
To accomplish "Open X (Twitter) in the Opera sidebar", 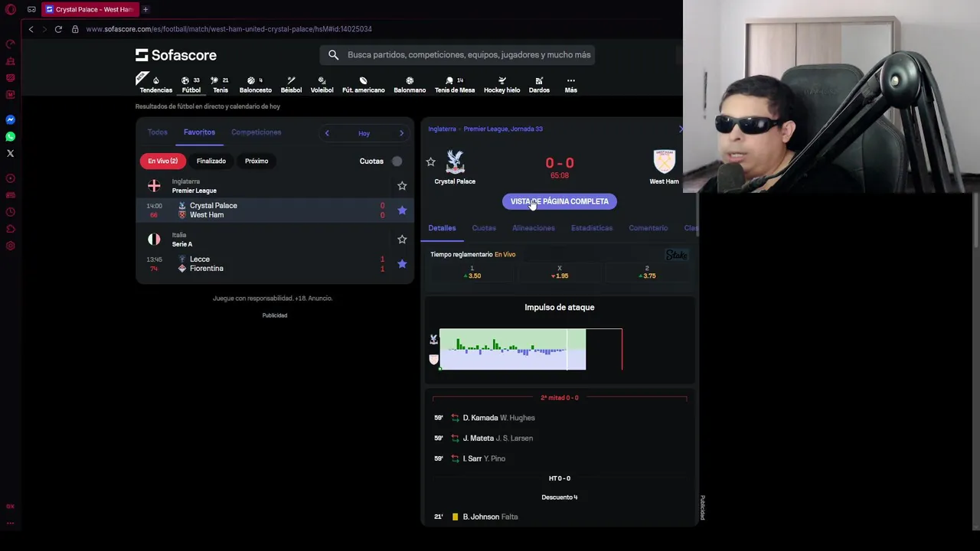I will coord(10,153).
